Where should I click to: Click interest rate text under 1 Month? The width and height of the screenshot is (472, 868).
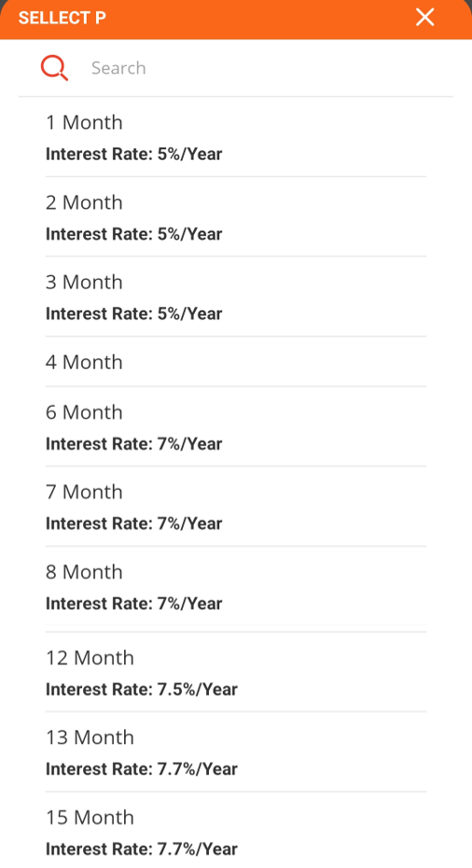(134, 154)
